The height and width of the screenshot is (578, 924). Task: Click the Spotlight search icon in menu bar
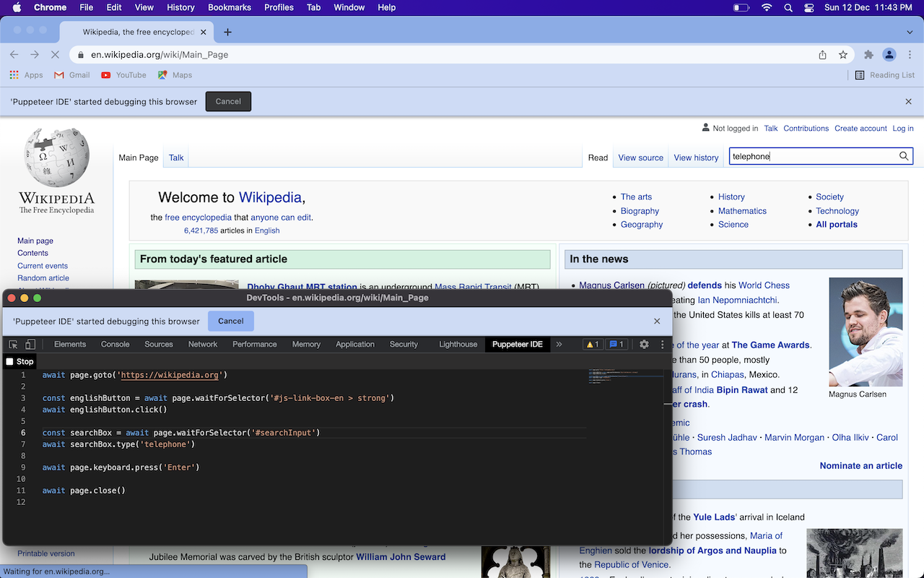pos(788,7)
